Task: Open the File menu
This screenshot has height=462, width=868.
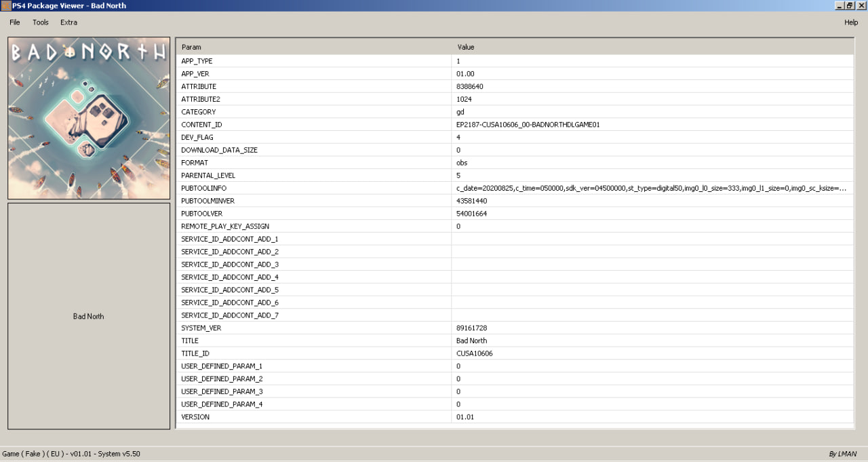Action: click(15, 22)
